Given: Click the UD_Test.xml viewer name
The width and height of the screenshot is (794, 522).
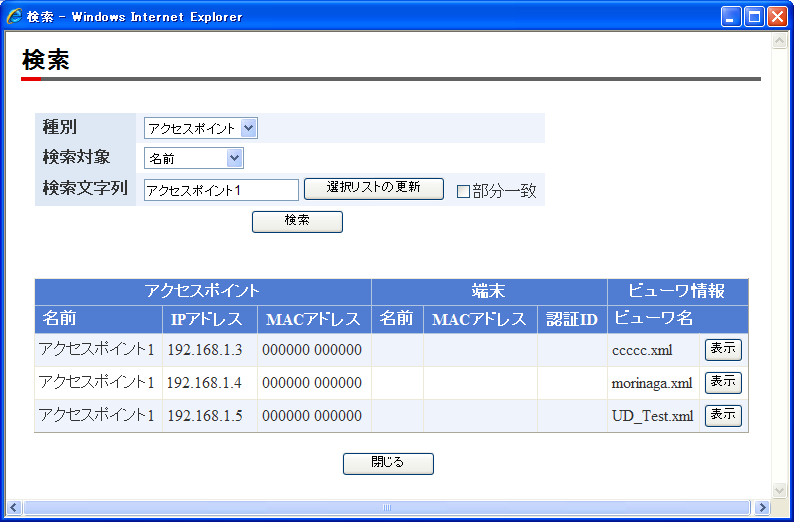Looking at the screenshot, I should [652, 416].
